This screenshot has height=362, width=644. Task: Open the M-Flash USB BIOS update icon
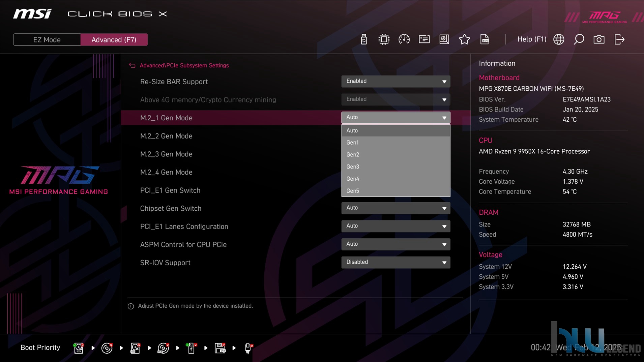[363, 39]
